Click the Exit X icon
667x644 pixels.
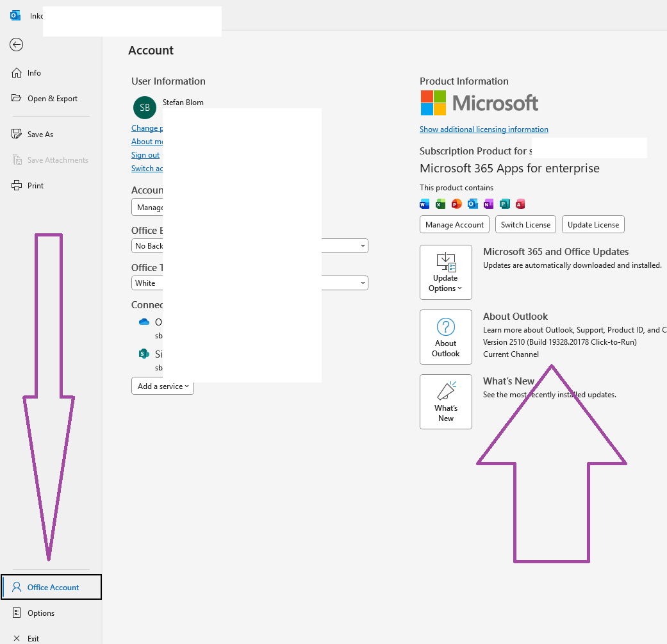coord(17,638)
